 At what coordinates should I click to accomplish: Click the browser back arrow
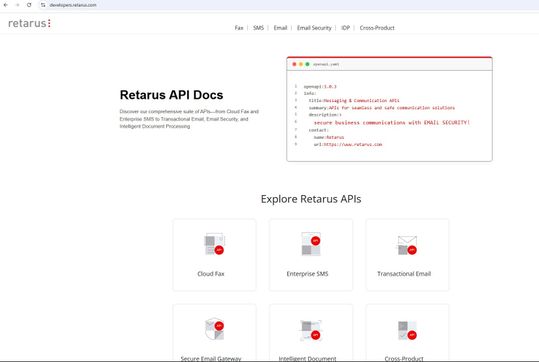(6, 5)
